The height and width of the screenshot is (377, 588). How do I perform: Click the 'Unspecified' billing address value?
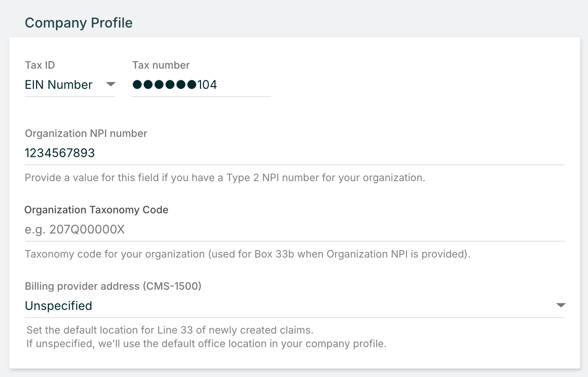tap(58, 306)
